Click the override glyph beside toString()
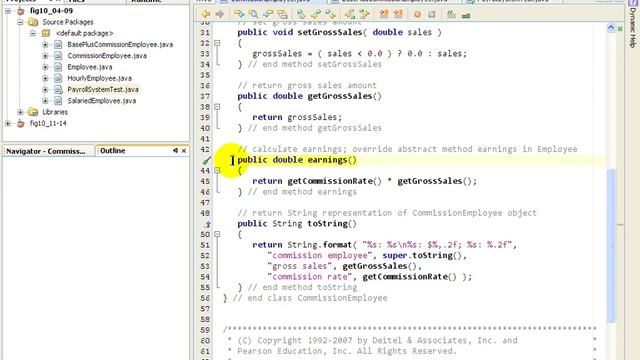Image resolution: width=640 pixels, height=360 pixels. [207, 224]
